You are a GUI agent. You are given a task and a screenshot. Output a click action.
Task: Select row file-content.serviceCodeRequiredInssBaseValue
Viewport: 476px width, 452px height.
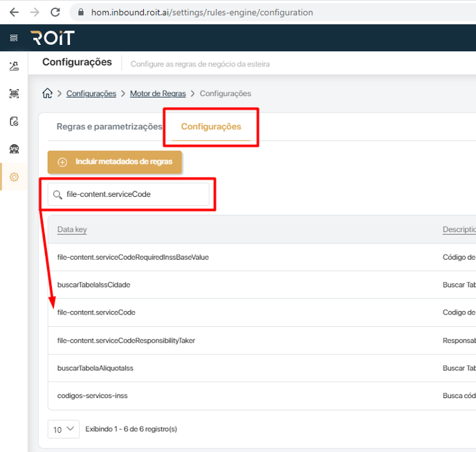click(262, 257)
